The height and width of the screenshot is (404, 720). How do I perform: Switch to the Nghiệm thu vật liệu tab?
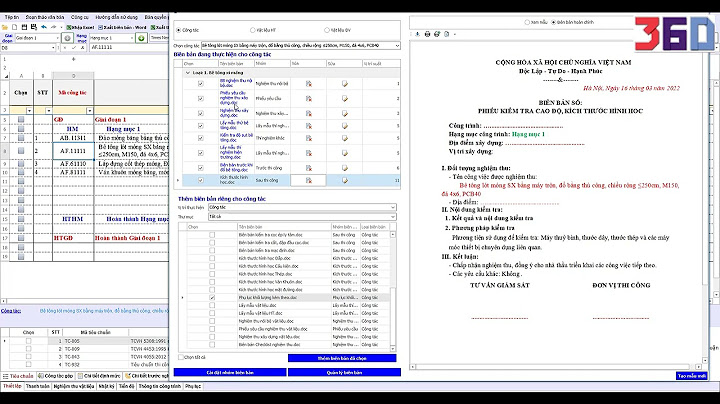(x=74, y=387)
